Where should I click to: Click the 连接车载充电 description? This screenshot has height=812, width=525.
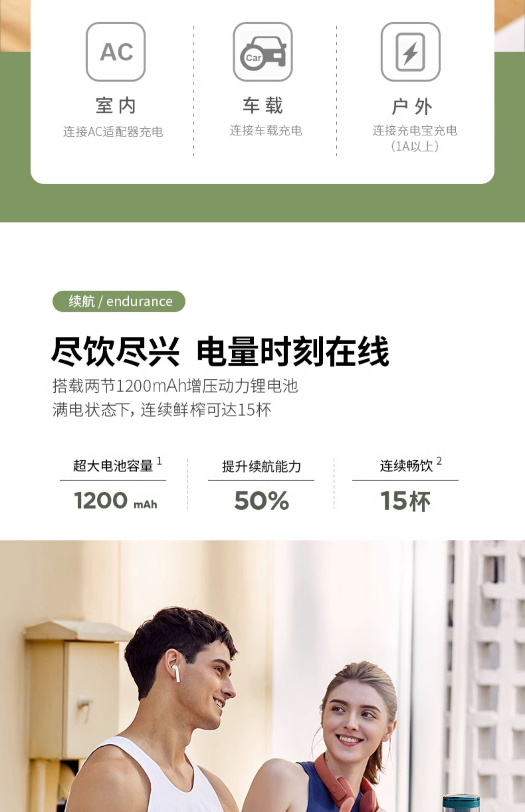(266, 130)
